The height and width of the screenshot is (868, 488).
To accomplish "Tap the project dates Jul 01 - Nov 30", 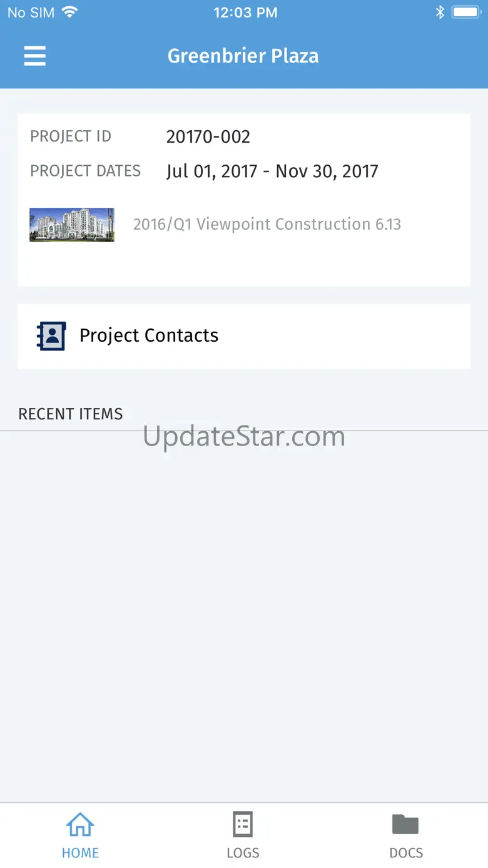I will (x=272, y=171).
